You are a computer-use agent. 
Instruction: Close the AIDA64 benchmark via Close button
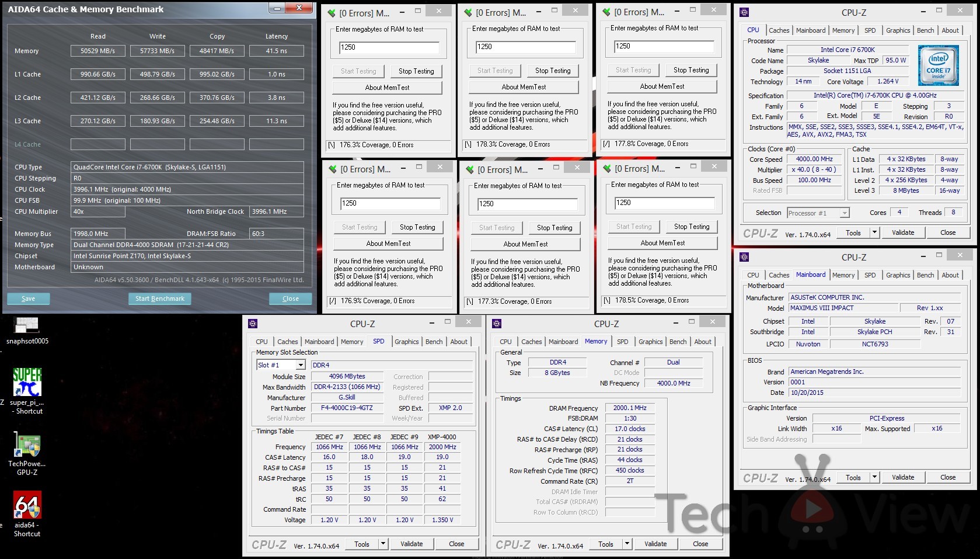pos(290,298)
